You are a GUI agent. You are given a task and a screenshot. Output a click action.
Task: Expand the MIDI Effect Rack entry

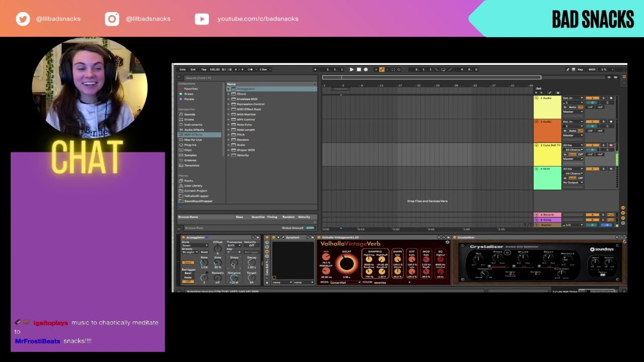coord(228,109)
